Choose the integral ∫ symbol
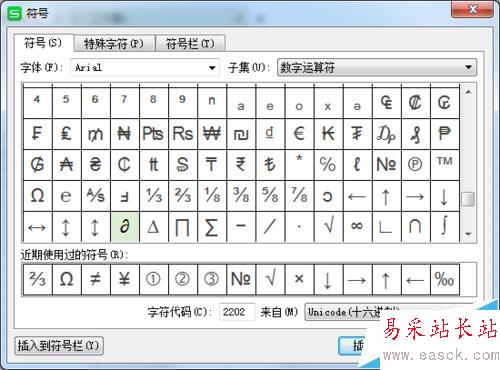This screenshot has width=500, height=370. [445, 227]
